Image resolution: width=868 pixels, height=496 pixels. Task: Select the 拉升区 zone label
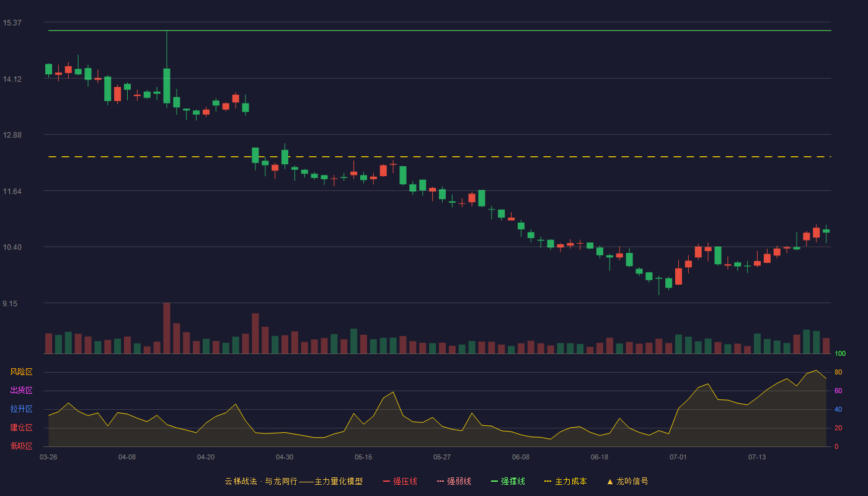click(x=21, y=409)
